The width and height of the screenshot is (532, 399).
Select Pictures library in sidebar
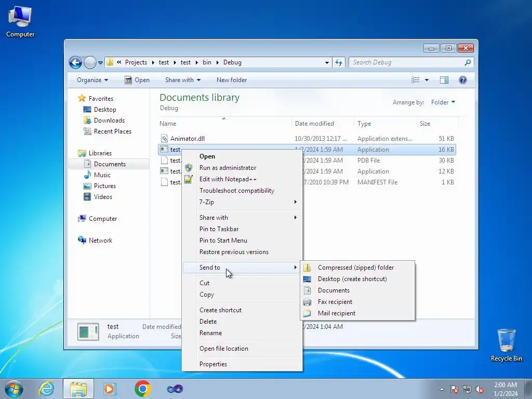[x=104, y=186]
